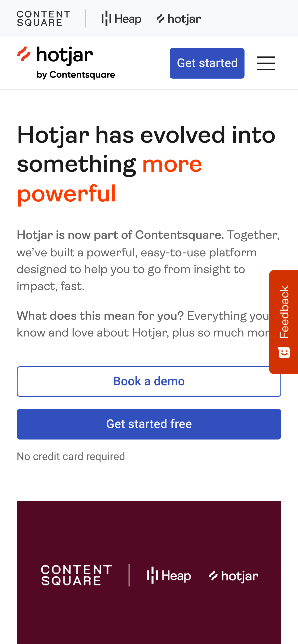Click the small hotjar logo in the top bar
Viewport: 298px width, 644px height.
pos(179,19)
